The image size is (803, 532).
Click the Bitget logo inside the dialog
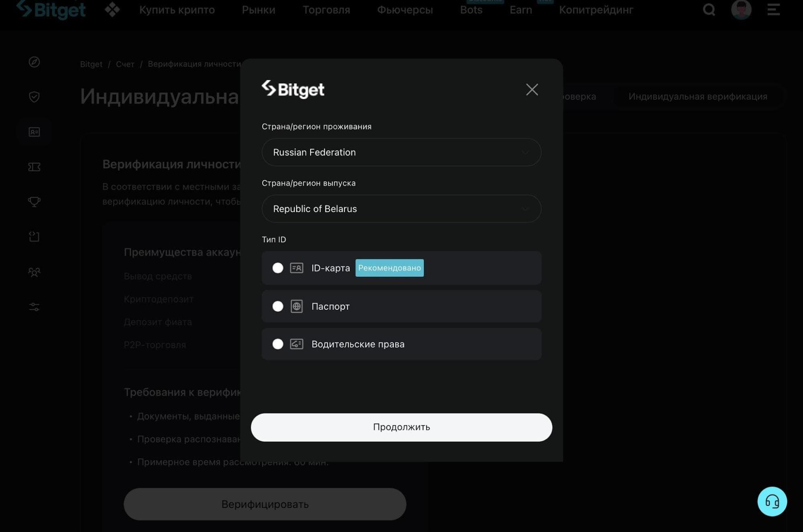293,89
